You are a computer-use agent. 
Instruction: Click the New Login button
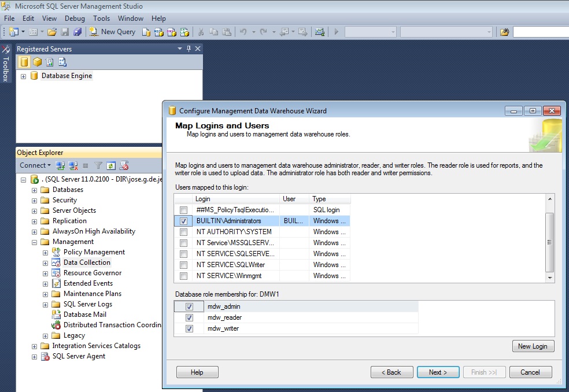(533, 346)
